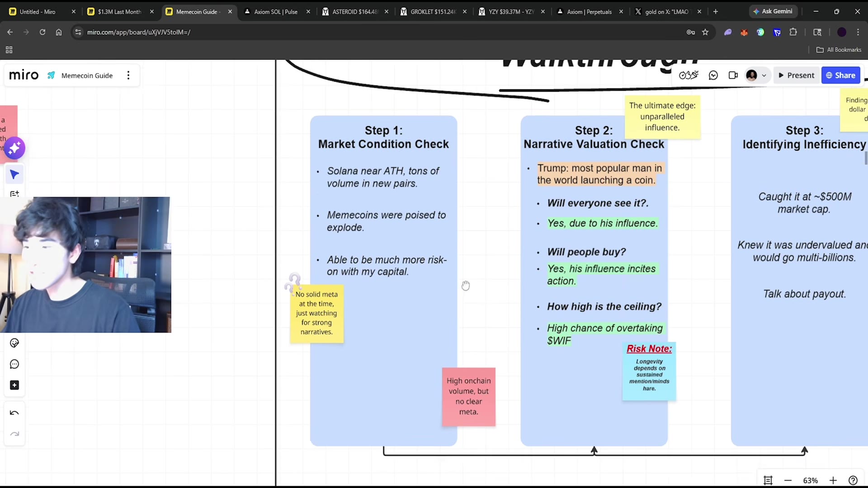Open the add more tools plus button
The height and width of the screenshot is (488, 868).
(x=14, y=385)
